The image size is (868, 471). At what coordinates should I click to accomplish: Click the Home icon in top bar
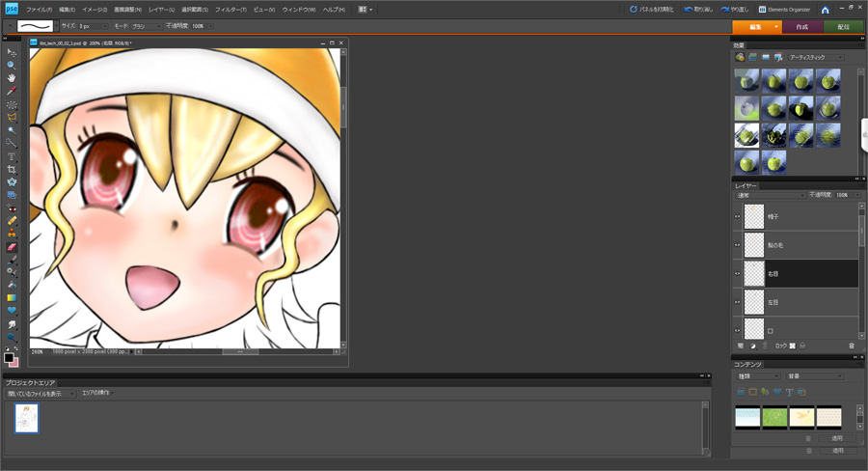click(825, 10)
